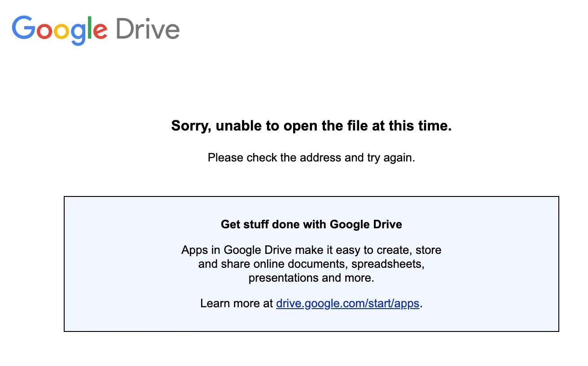Click the "Learn more at" text

237,303
